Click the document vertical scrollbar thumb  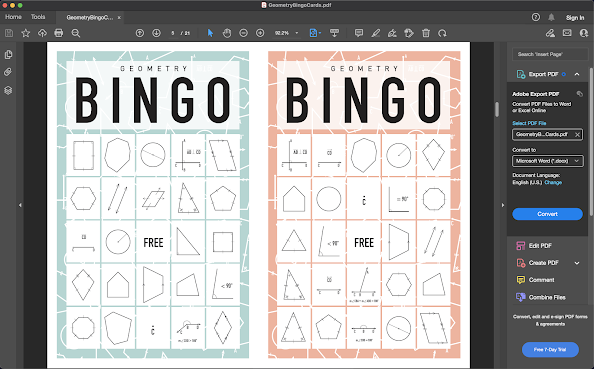(x=497, y=109)
